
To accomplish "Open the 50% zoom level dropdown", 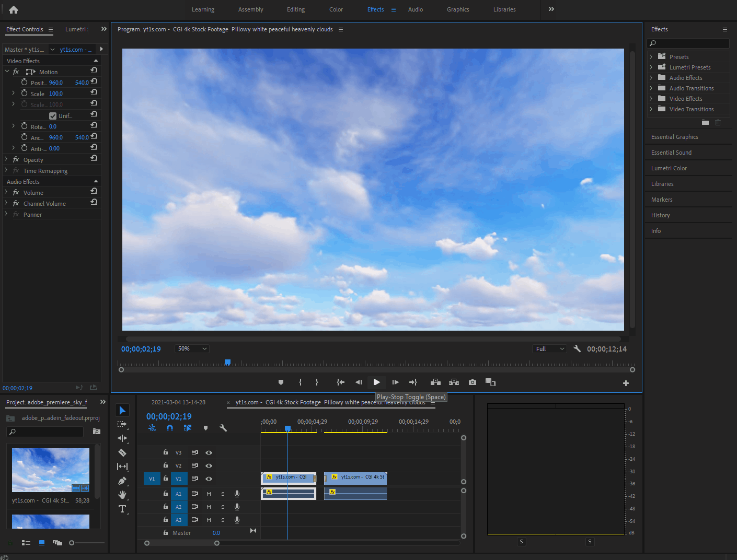I will [192, 348].
